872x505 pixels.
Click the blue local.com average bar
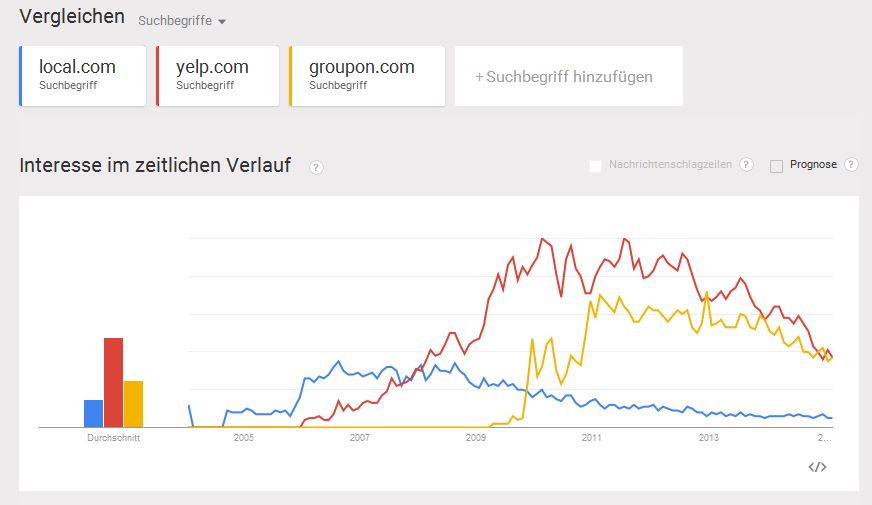click(x=93, y=413)
